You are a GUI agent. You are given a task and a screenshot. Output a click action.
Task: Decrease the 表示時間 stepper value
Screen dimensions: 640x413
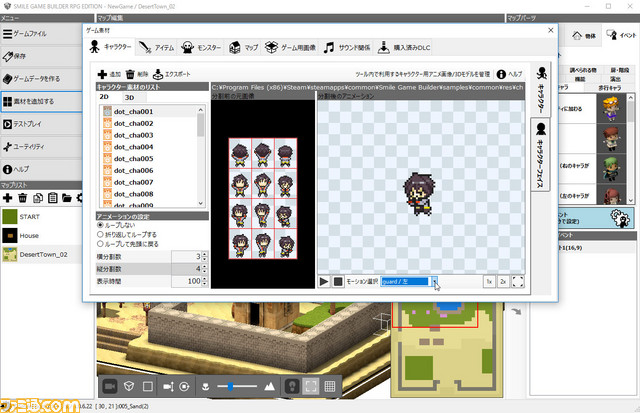coord(203,285)
